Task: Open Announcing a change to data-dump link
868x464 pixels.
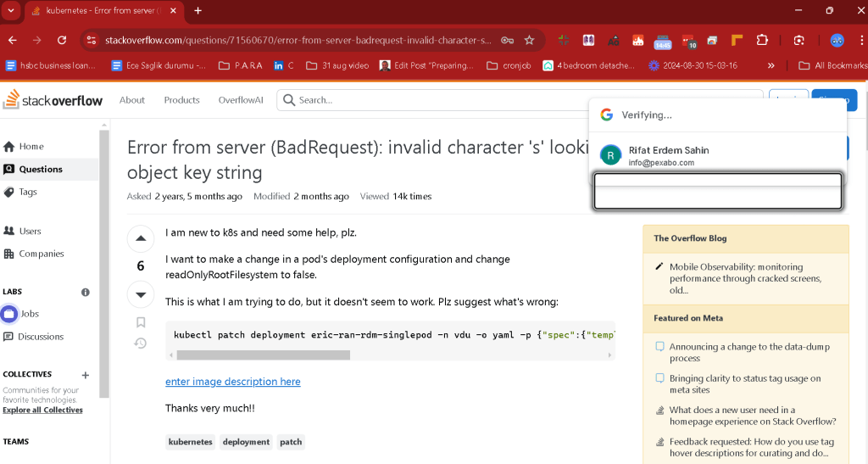Action: click(749, 353)
